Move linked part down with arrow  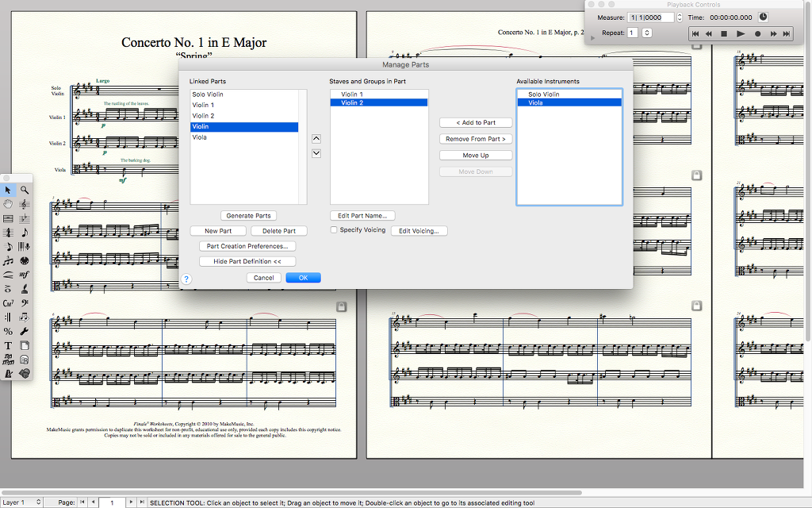pyautogui.click(x=316, y=153)
